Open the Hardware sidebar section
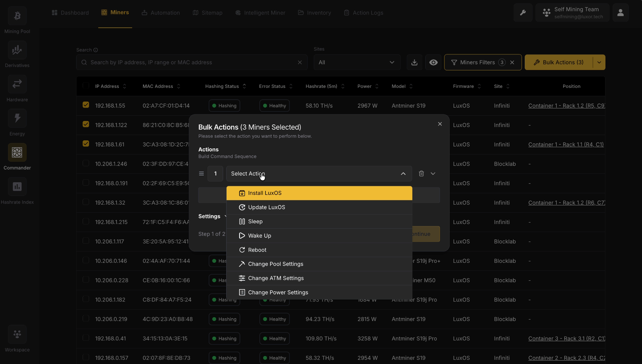The image size is (642, 364). [17, 84]
